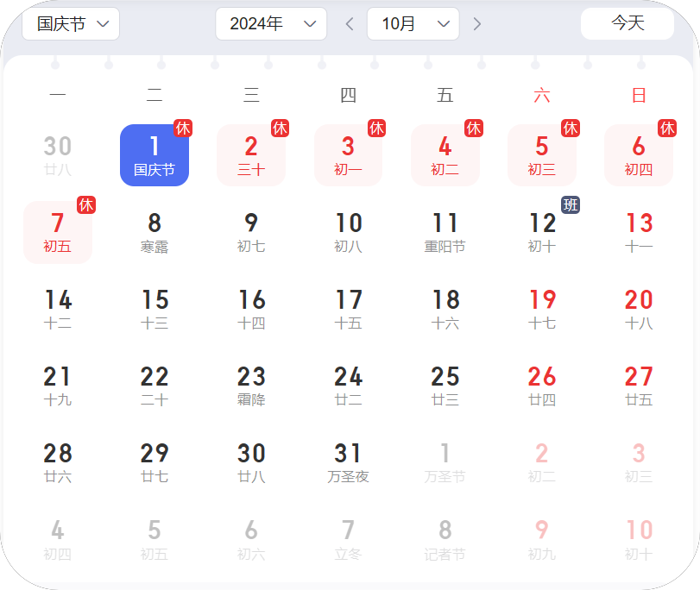The height and width of the screenshot is (590, 700).
Task: Click the previous month arrow
Action: click(349, 24)
